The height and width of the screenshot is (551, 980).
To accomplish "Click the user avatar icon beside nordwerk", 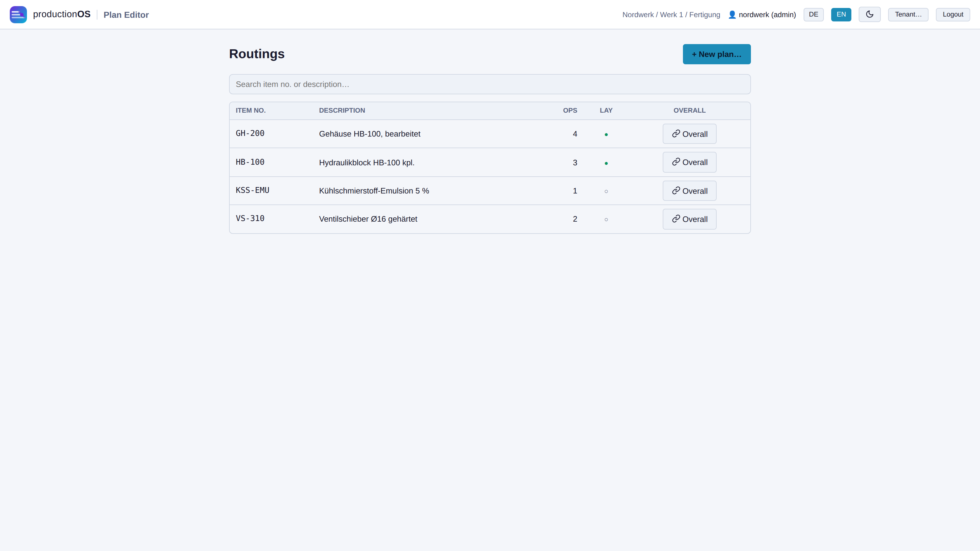I will 732,14.
